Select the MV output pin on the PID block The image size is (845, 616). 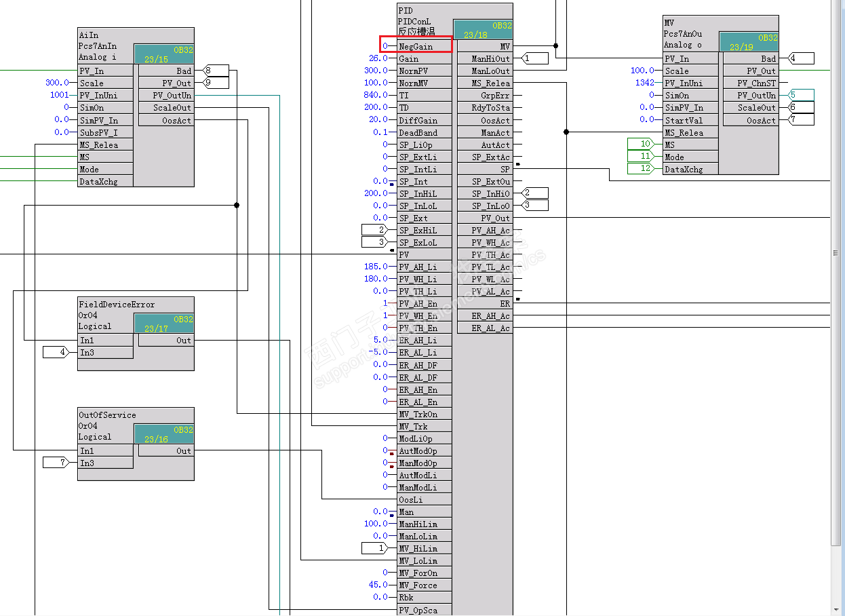pyautogui.click(x=484, y=46)
